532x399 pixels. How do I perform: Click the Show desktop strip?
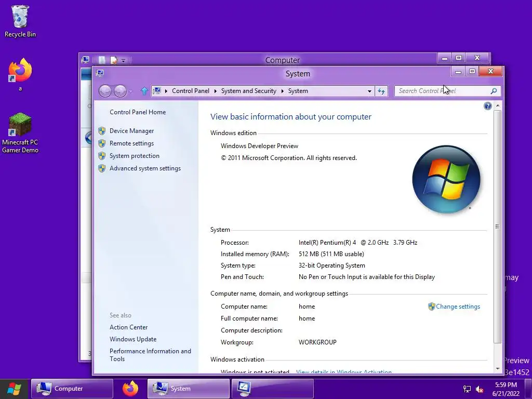click(528, 389)
